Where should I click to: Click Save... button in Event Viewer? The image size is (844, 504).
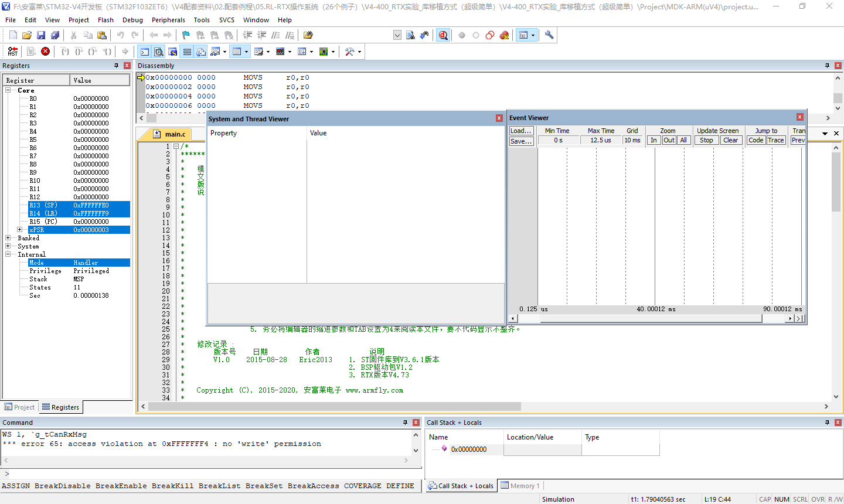click(521, 141)
